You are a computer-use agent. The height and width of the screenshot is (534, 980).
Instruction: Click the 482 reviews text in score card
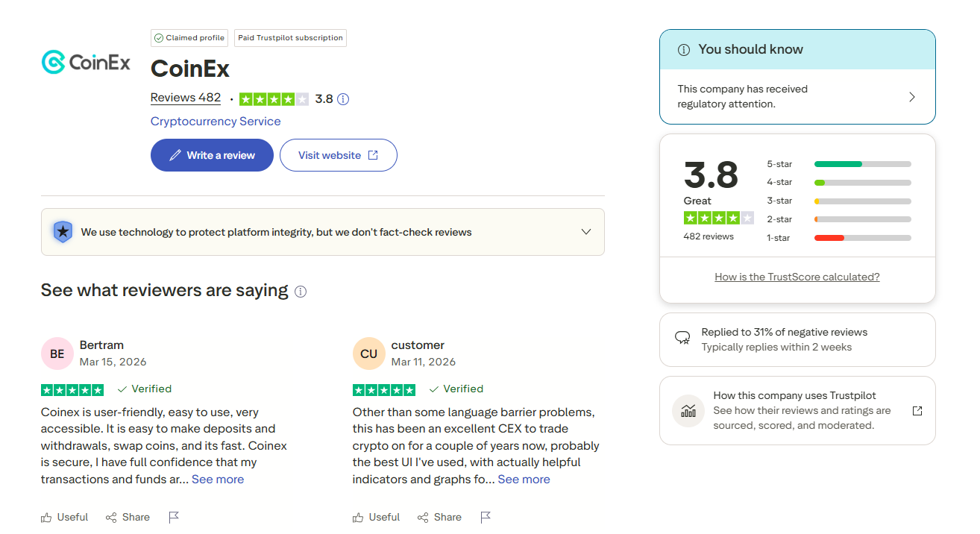tap(709, 236)
